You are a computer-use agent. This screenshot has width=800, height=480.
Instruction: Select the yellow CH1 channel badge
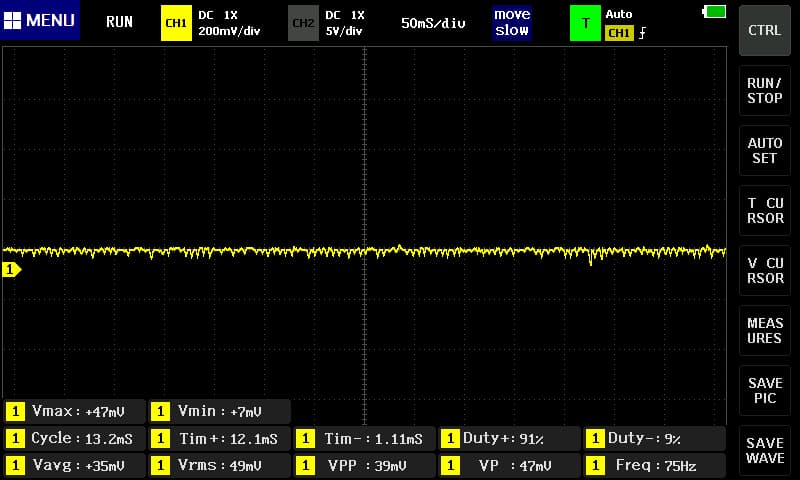coord(175,22)
